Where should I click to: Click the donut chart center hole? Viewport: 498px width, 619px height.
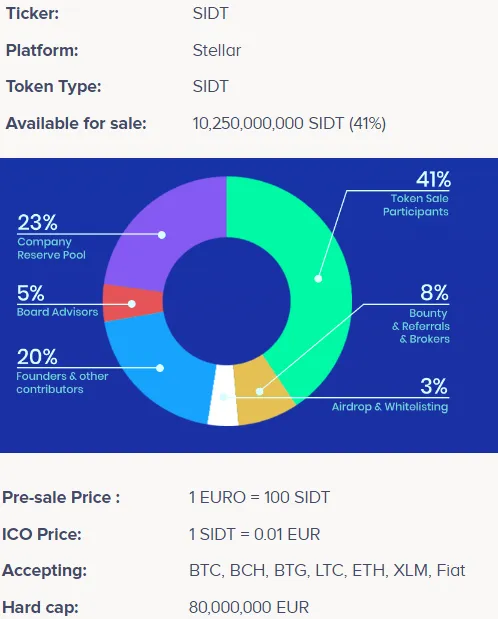point(227,301)
